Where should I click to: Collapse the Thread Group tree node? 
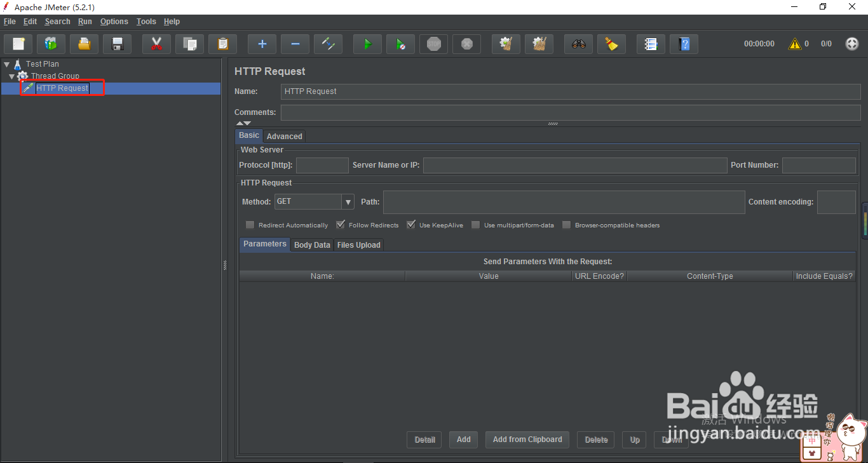point(12,76)
